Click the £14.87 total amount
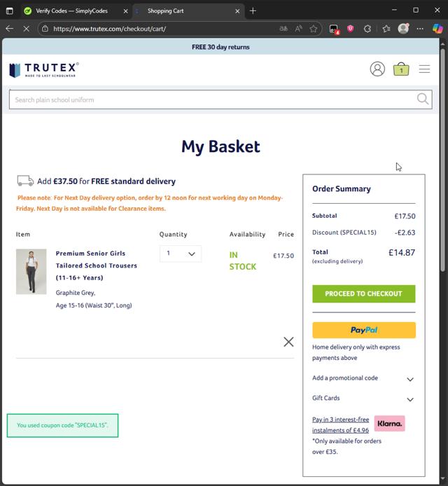Screen dimensions: 448x486 coord(402,253)
